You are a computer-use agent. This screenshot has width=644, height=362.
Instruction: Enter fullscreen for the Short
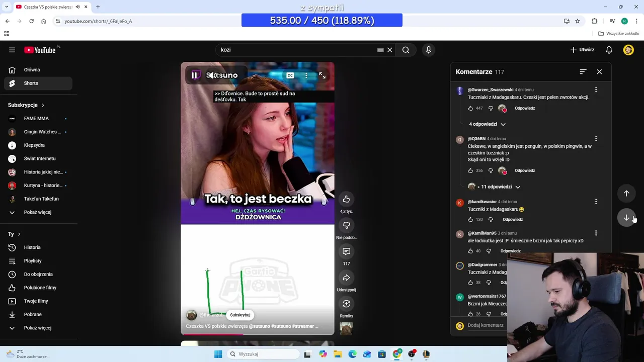pos(322,75)
